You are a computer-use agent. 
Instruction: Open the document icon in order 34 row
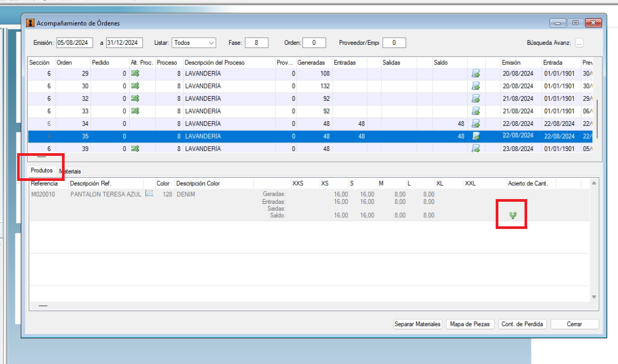coord(476,124)
